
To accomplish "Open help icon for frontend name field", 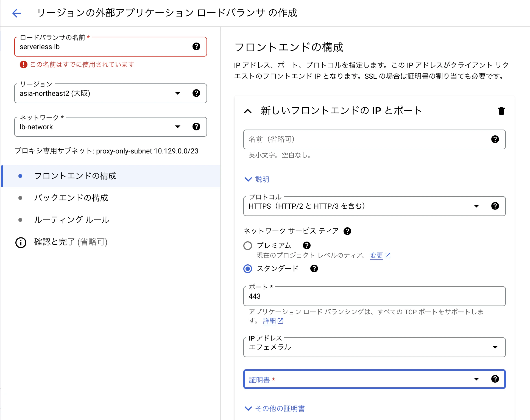I will [495, 139].
